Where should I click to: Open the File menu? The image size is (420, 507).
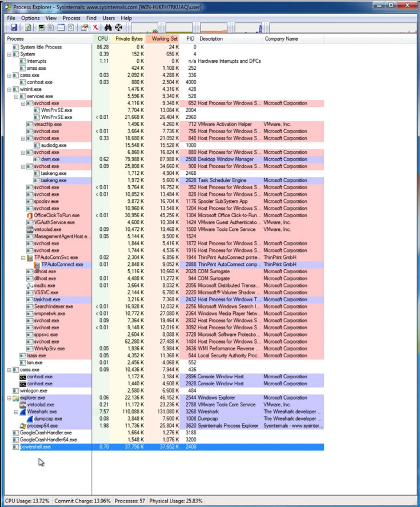(11, 18)
